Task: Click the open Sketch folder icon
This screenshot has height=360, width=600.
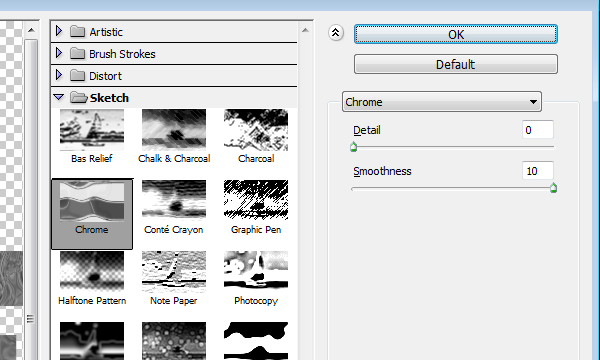Action: 79,98
